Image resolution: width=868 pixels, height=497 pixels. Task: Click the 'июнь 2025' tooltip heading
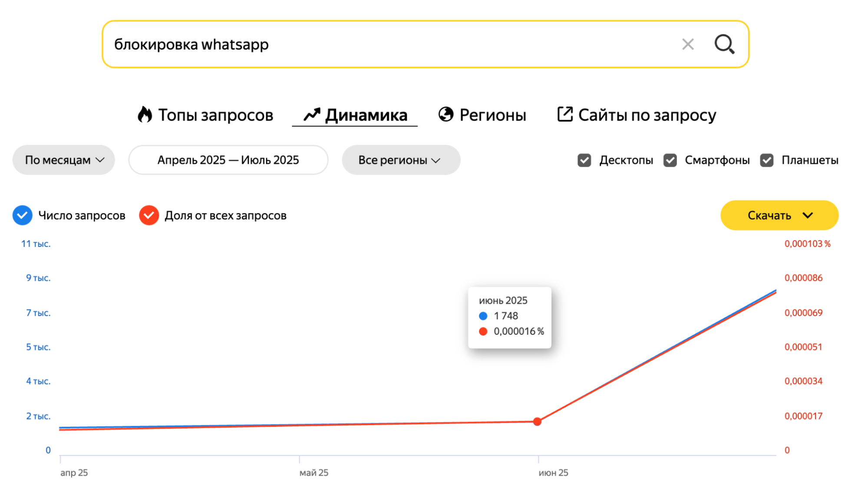click(503, 300)
